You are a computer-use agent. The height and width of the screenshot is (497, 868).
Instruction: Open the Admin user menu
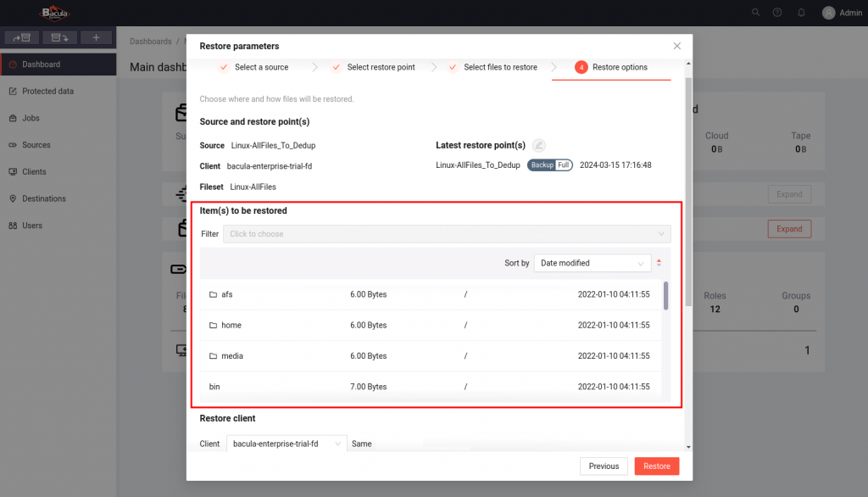point(842,13)
